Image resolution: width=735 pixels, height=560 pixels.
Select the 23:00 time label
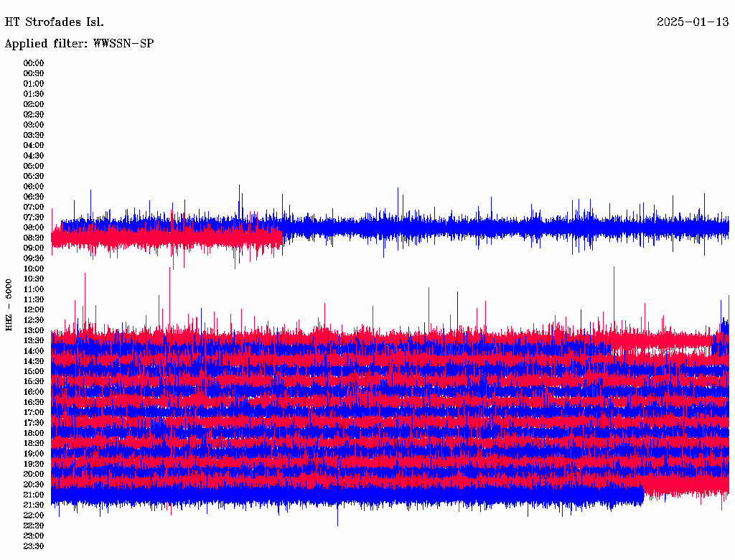(x=34, y=536)
